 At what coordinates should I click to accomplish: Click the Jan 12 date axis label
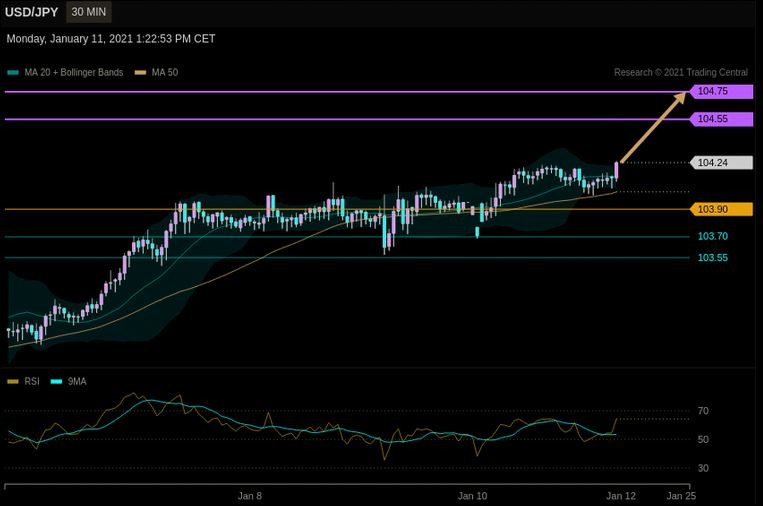pos(621,496)
